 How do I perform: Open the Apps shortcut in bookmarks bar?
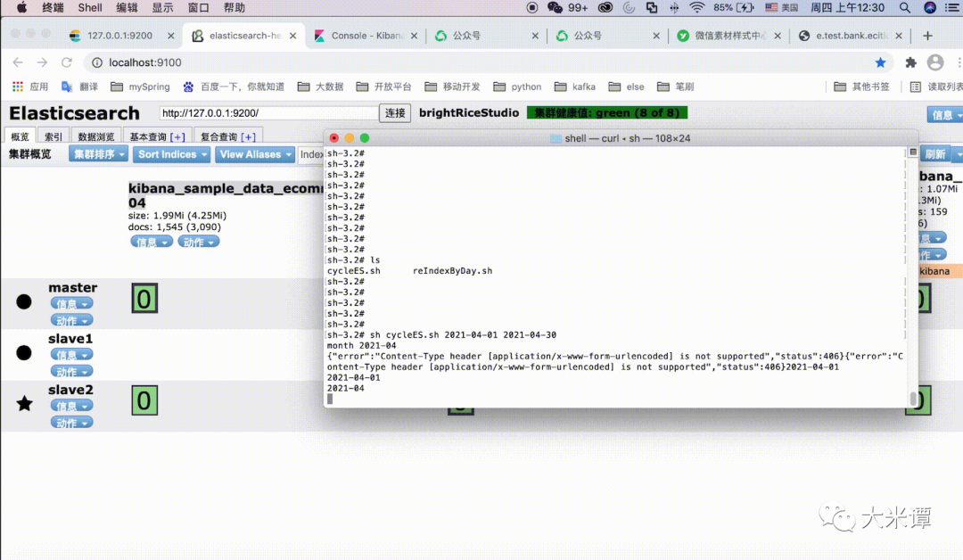(x=29, y=86)
